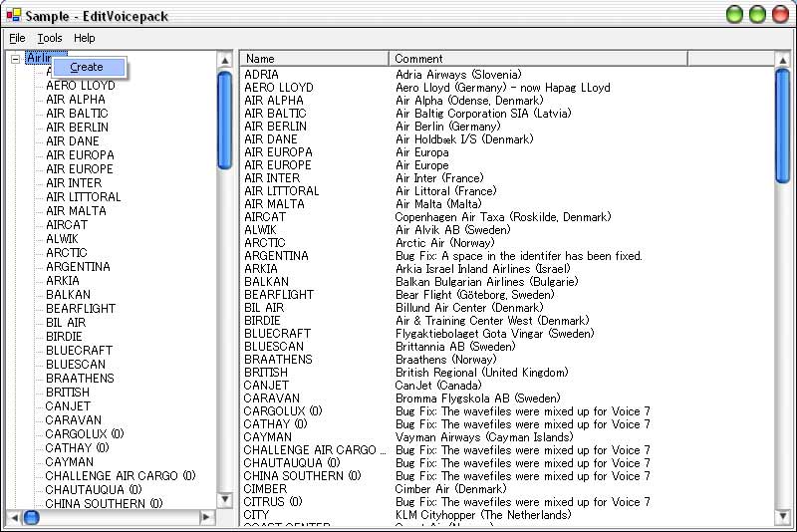This screenshot has width=797, height=532.
Task: Select the CARAVAN list row
Action: [x=506, y=399]
